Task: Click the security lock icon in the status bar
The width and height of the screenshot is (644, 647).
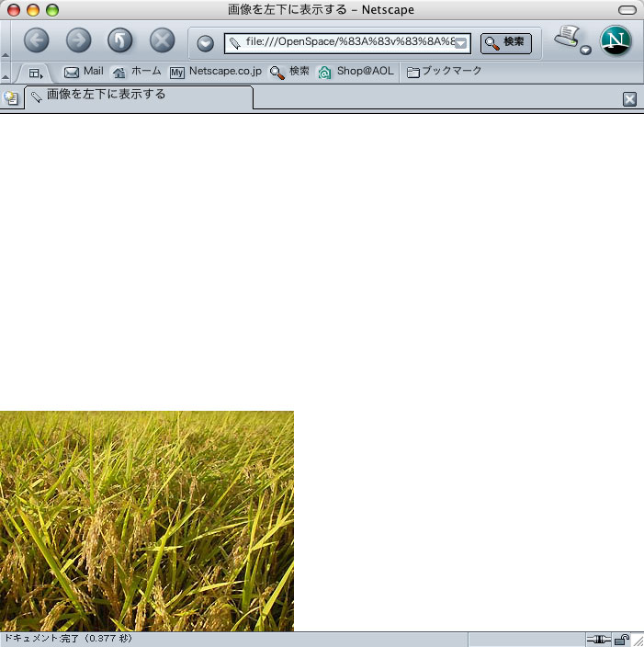Action: [621, 640]
